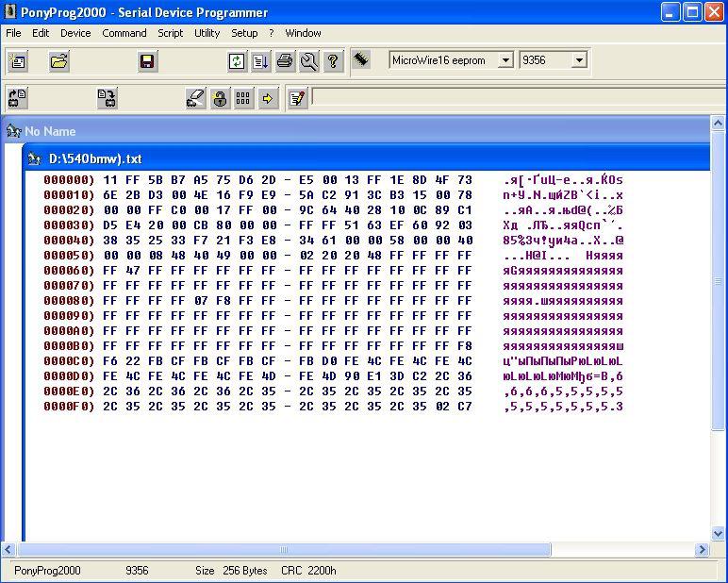Image resolution: width=728 pixels, height=583 pixels.
Task: Open the Command menu
Action: pos(124,33)
